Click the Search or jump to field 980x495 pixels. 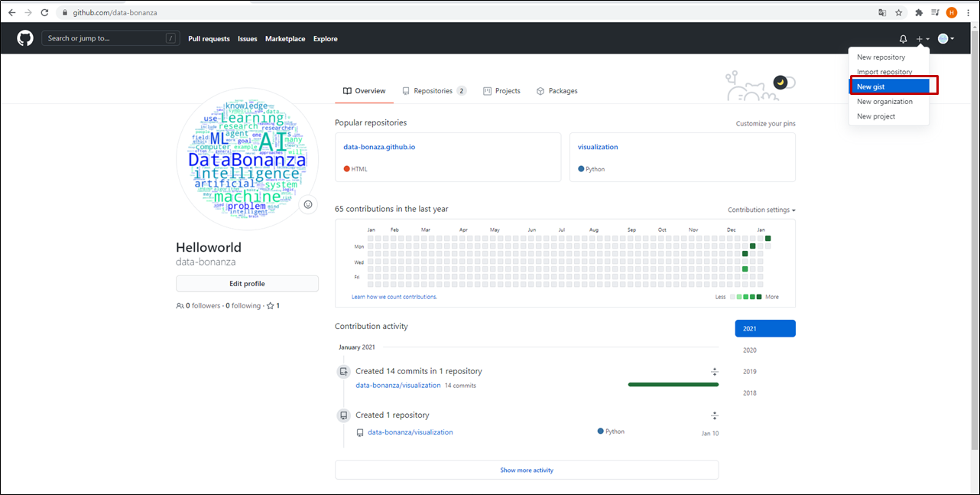tap(111, 38)
